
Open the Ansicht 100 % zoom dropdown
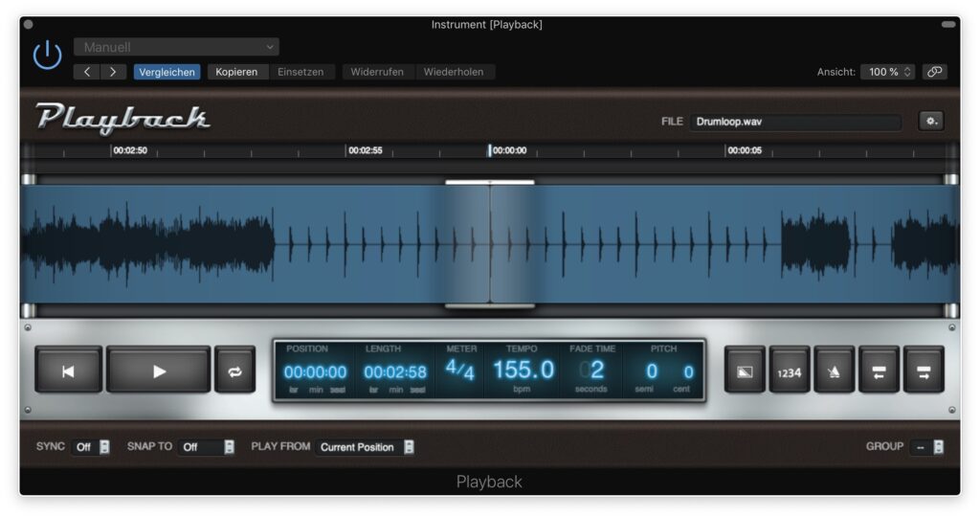coord(889,72)
